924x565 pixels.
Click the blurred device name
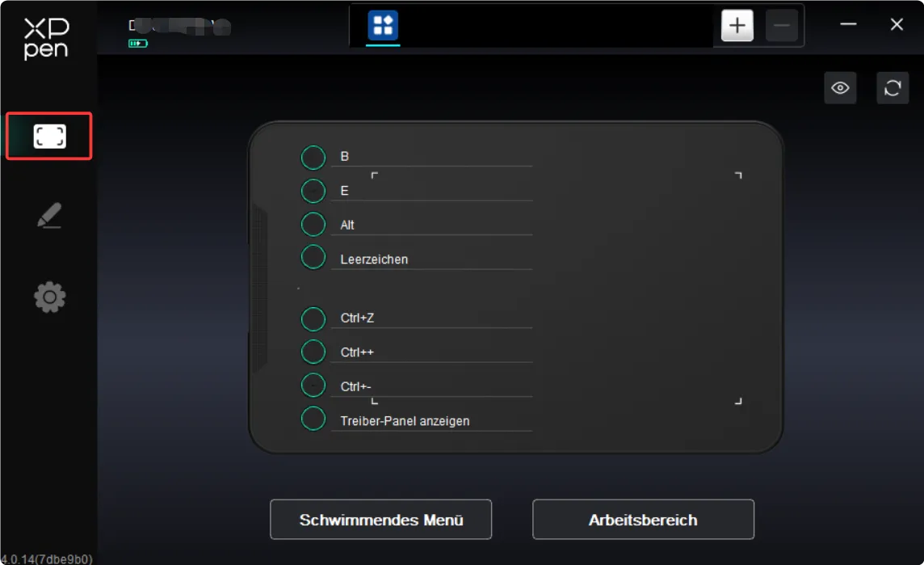pos(180,26)
